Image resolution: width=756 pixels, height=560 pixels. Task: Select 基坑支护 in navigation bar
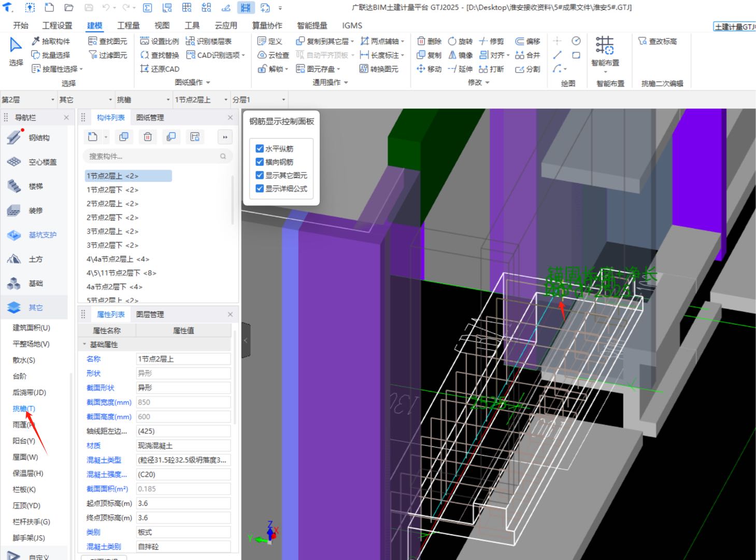(x=34, y=235)
